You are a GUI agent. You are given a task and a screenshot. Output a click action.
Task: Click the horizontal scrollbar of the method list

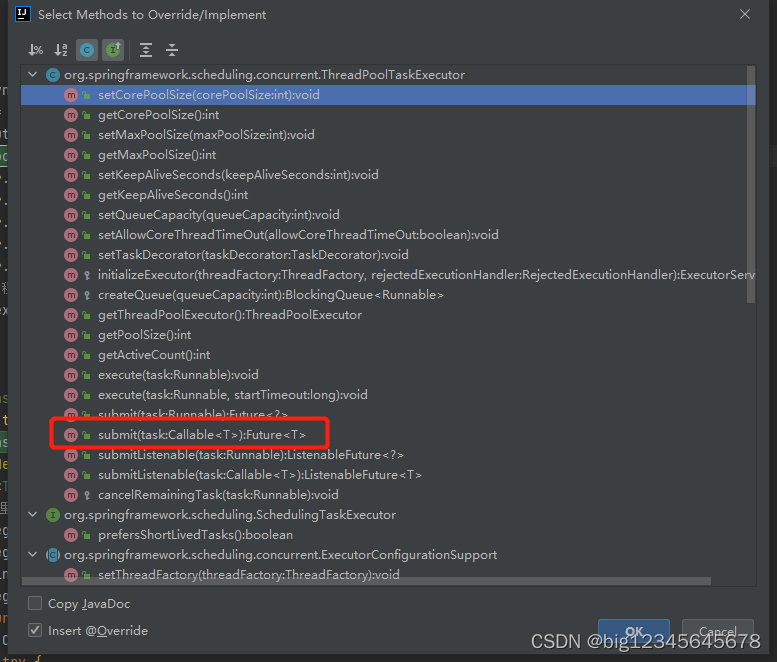366,581
